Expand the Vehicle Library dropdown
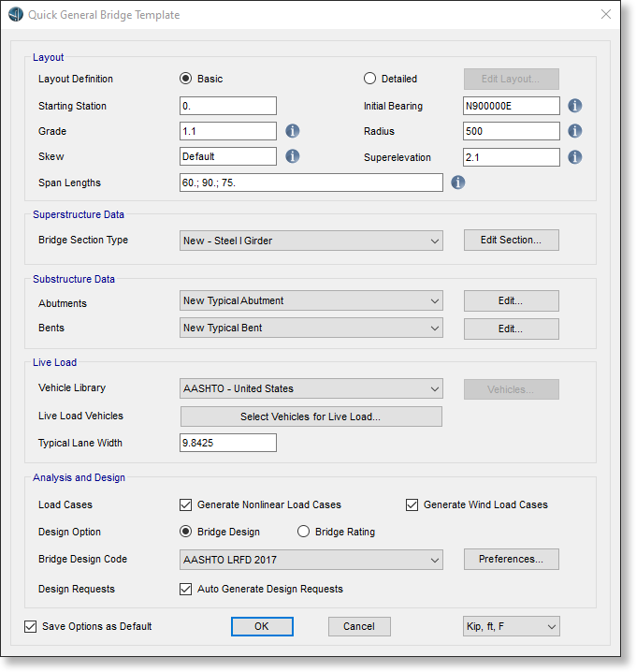Image resolution: width=636 pixels, height=672 pixels. click(311, 388)
